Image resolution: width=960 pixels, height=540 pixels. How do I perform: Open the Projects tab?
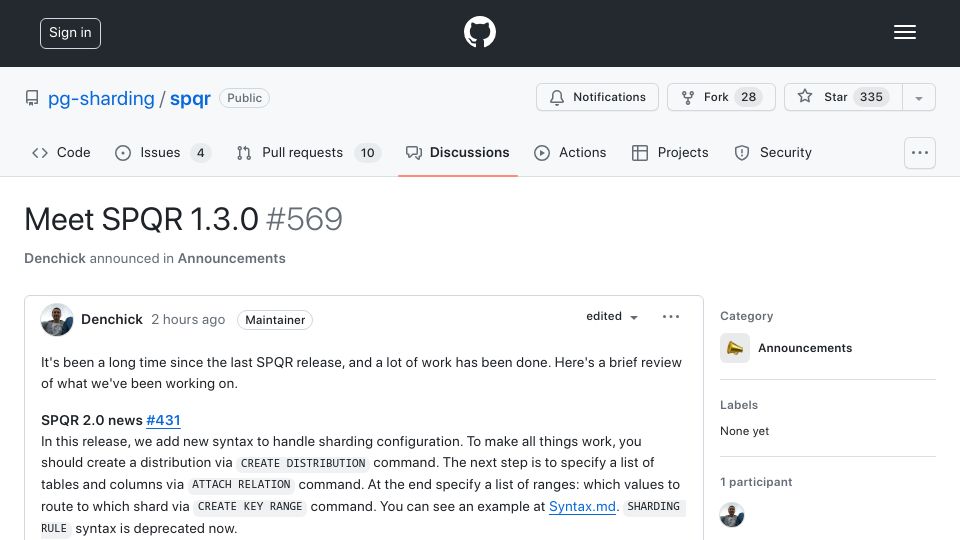pyautogui.click(x=670, y=152)
